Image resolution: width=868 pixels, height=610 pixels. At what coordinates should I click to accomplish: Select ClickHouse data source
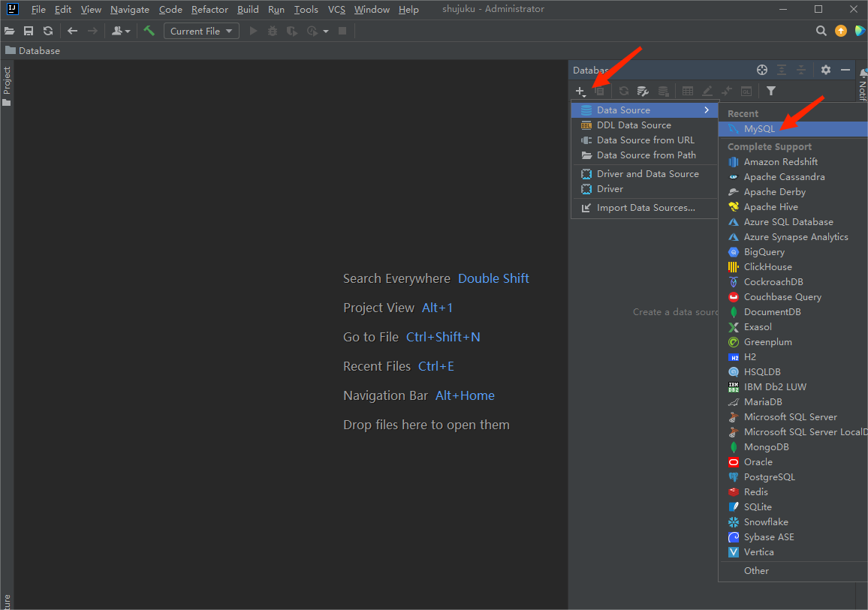(x=793, y=266)
